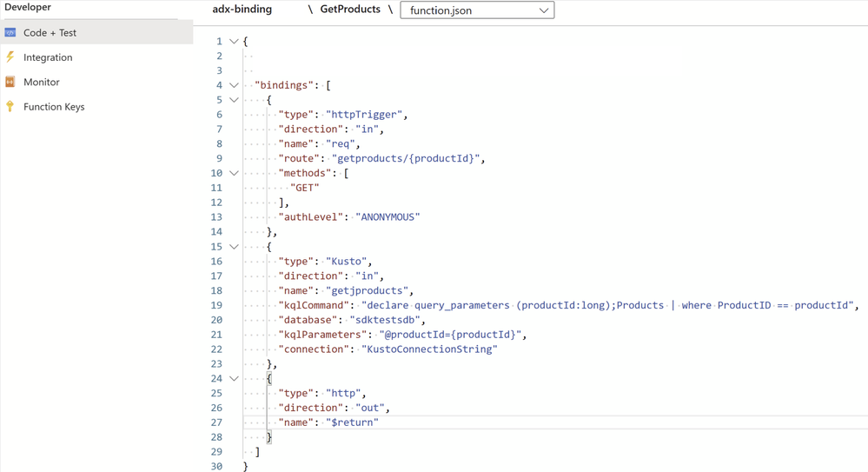The width and height of the screenshot is (868, 472).
Task: Click the "KustoConnectionString" value
Action: pos(429,349)
